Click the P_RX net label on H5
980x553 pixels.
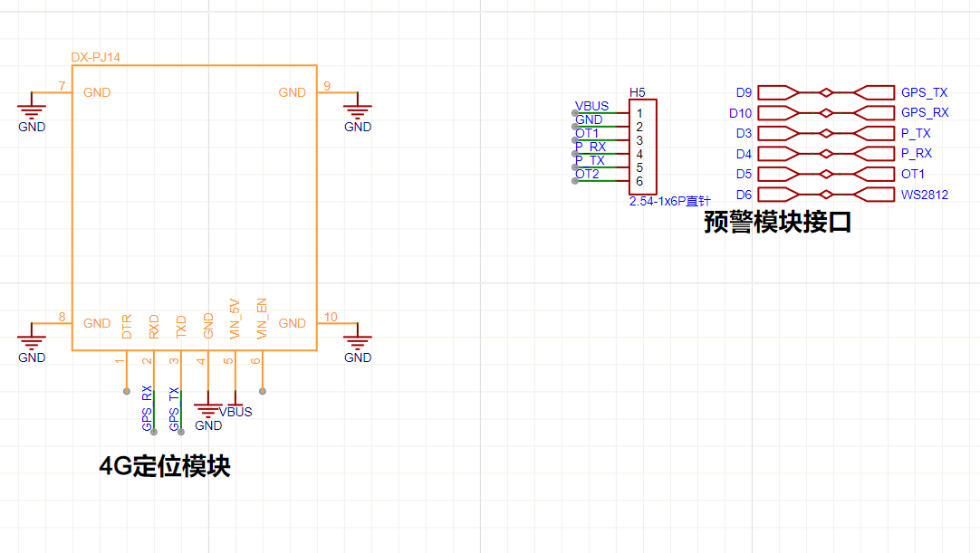pyautogui.click(x=591, y=147)
